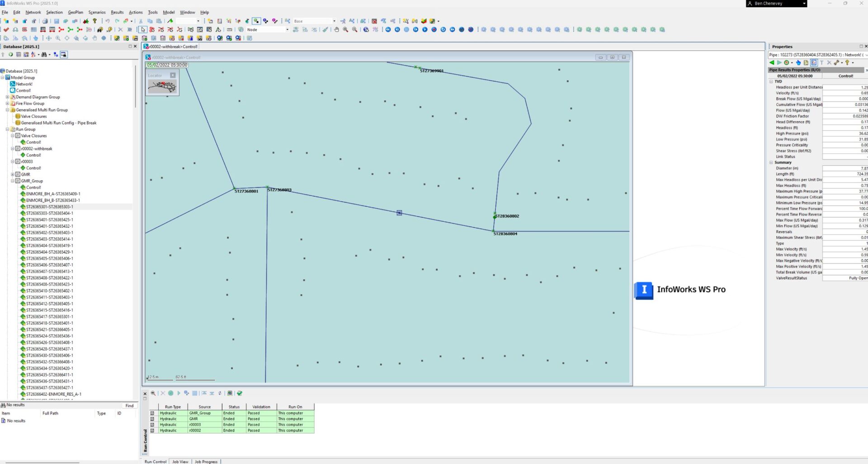Click the red checkmark validate icon

(6, 30)
